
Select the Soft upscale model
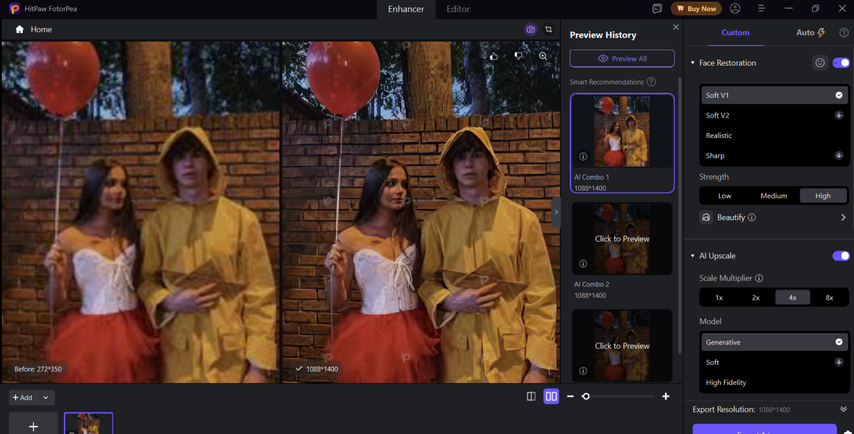[x=774, y=362]
